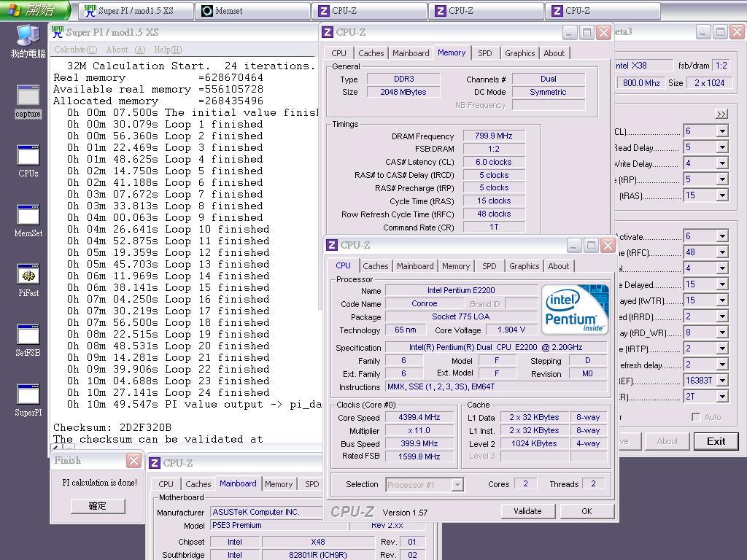Switch to SPD tab in CPU-Z Memory window

click(484, 53)
